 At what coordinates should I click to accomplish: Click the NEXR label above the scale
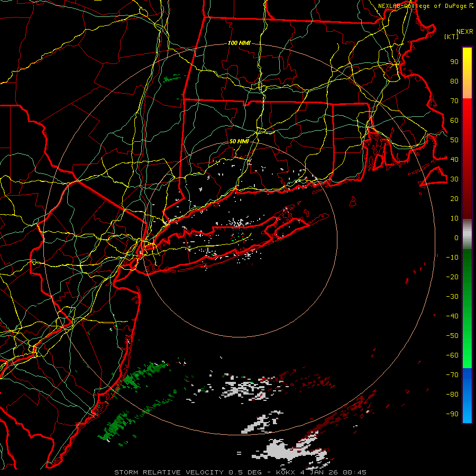coord(465,32)
